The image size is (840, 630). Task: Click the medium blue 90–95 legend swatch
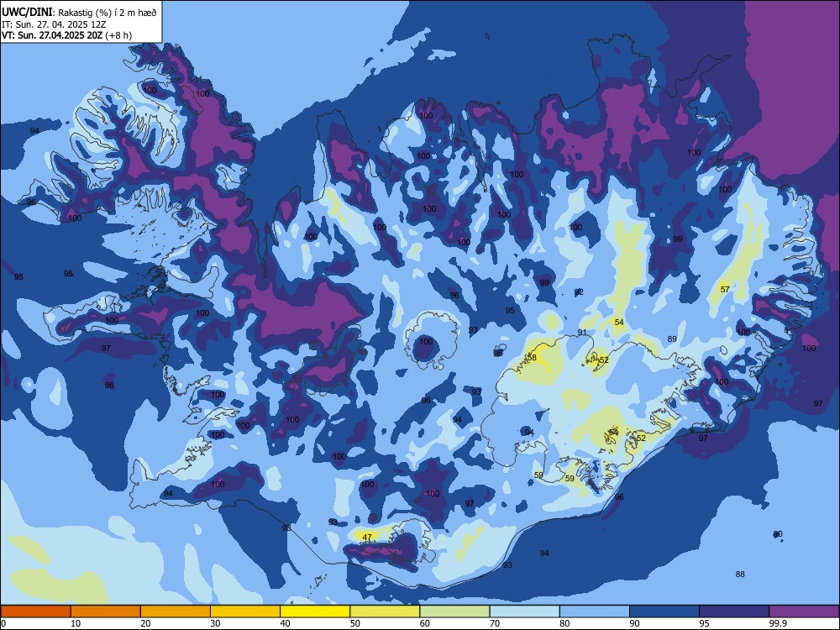tap(664, 612)
